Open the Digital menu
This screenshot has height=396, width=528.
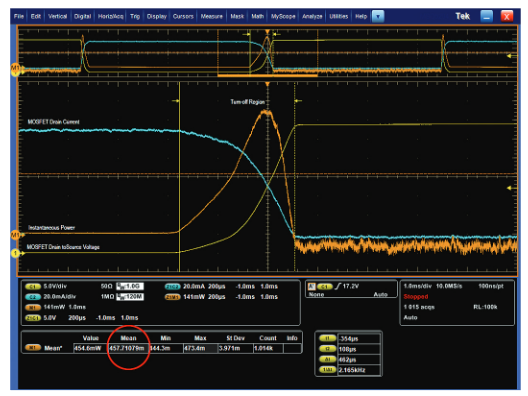click(x=82, y=16)
